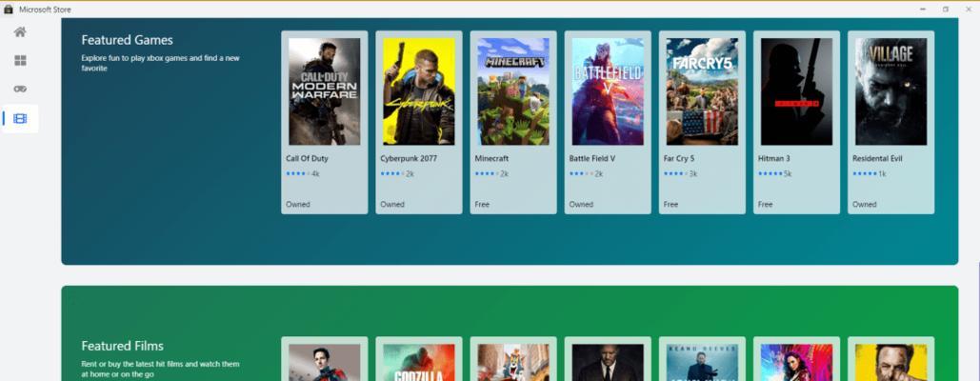
Task: Maximize the Microsoft Store window
Action: tap(946, 10)
